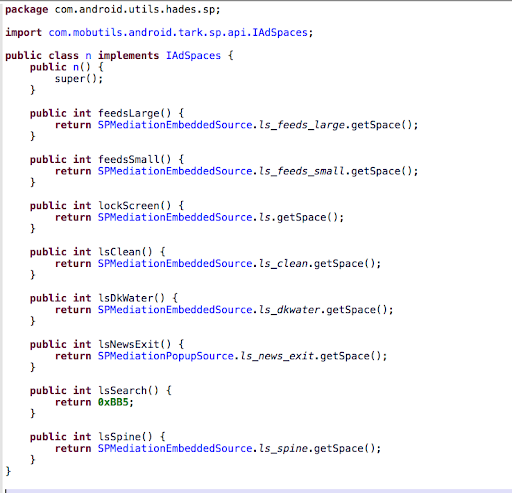Click the ls_news_exit field reference
The image size is (512, 493).
(x=277, y=356)
